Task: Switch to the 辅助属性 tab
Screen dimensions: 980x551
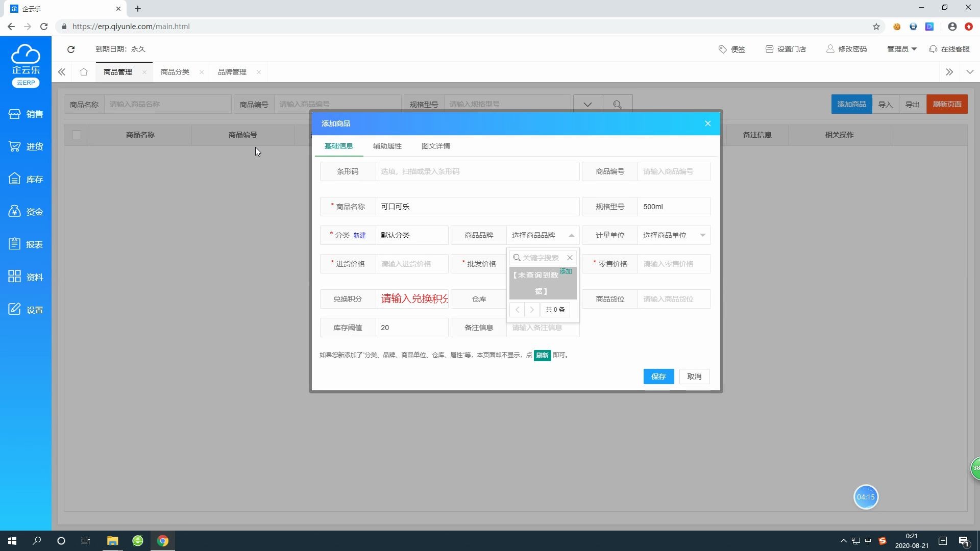Action: 387,146
